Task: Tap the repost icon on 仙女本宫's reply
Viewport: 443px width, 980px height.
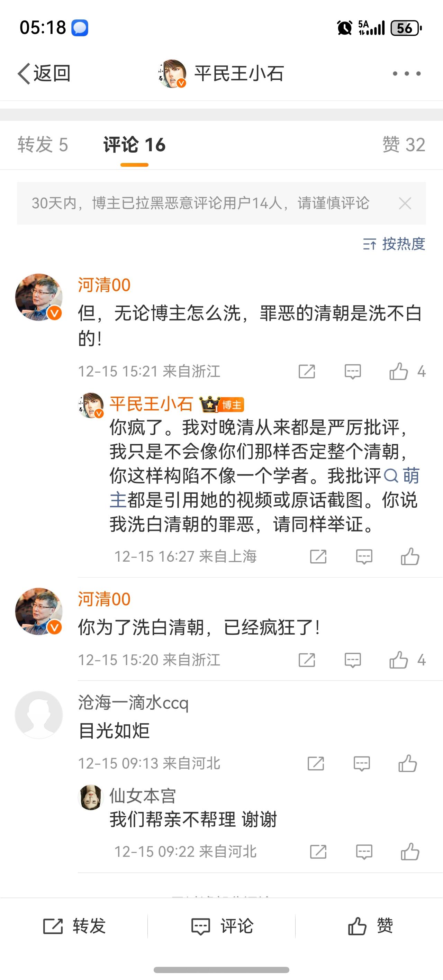Action: coord(320,852)
